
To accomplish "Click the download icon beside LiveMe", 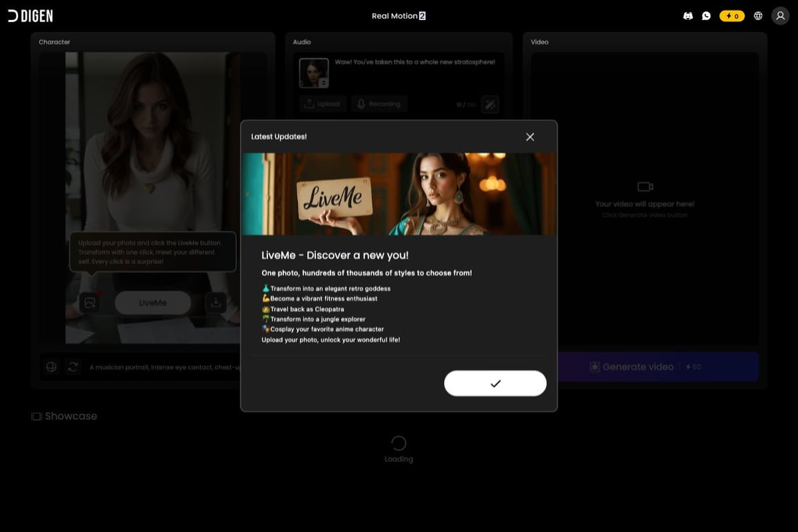I will pyautogui.click(x=216, y=303).
